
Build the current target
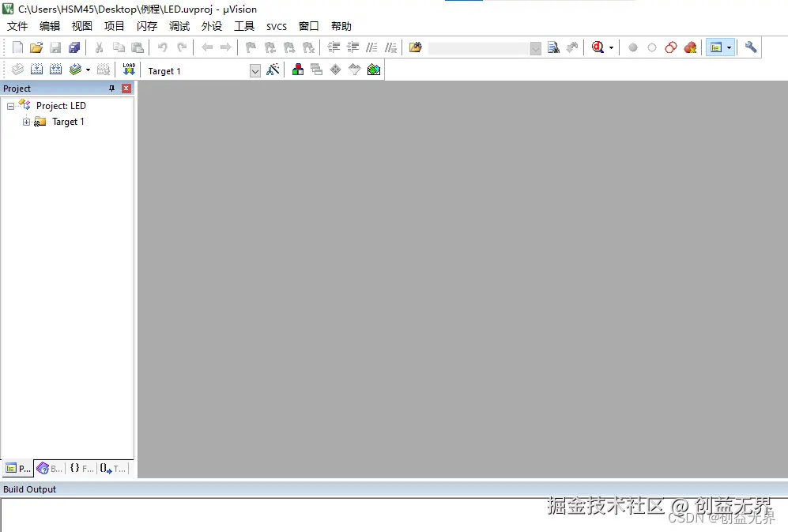point(36,70)
